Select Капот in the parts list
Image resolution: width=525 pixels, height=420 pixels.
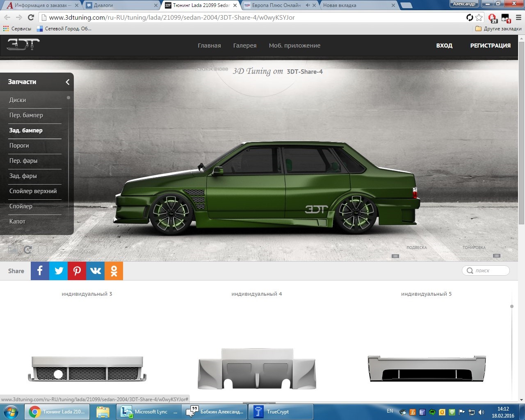(x=17, y=221)
